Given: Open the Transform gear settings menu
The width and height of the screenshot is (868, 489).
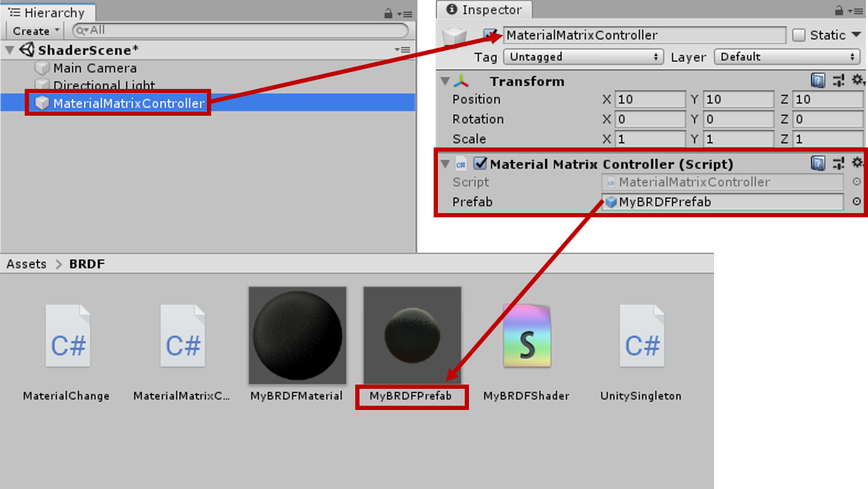Looking at the screenshot, I should tap(857, 81).
